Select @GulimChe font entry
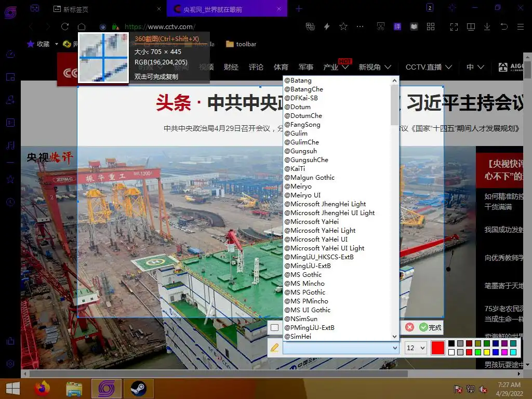Screen dimensions: 532x399 [x=337, y=142]
